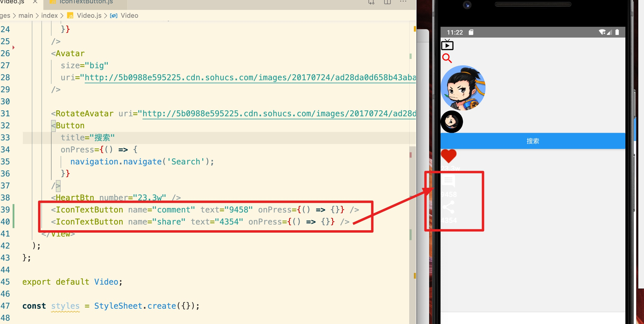The image size is (644, 324).
Task: Click line number 33 in the gutter
Action: (5, 138)
